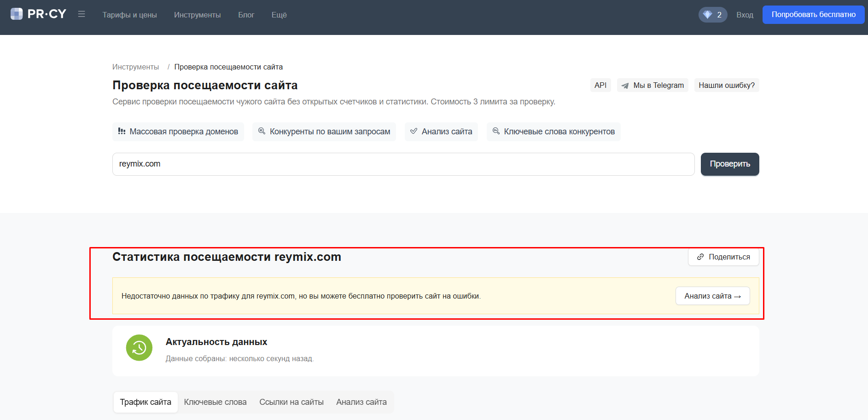Click Инструменты breadcrumb link
Image resolution: width=868 pixels, height=420 pixels.
135,67
